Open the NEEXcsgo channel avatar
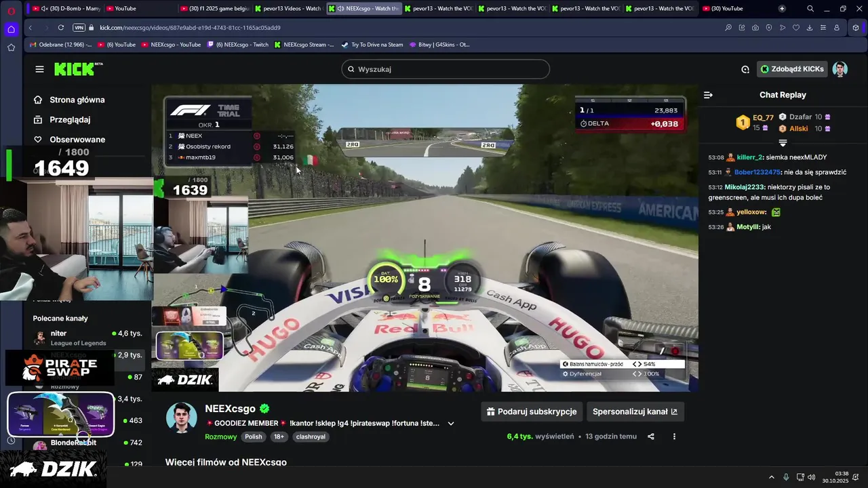868x488 pixels. pos(182,418)
